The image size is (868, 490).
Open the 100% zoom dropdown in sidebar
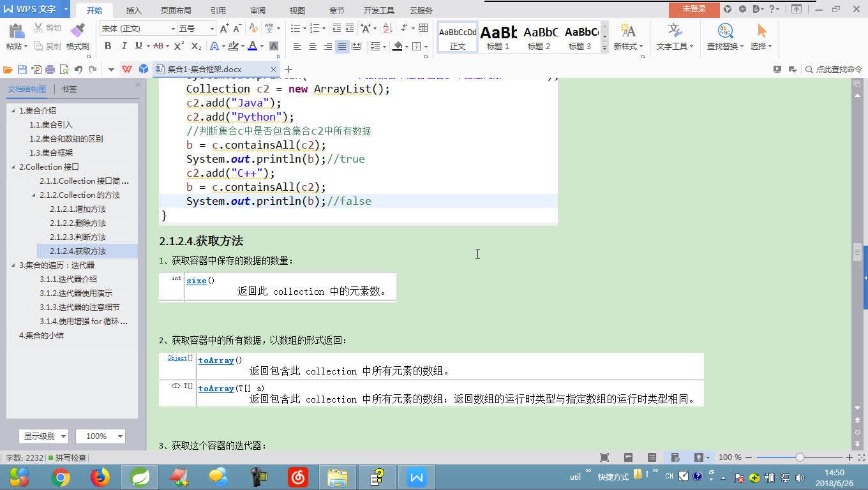tap(100, 436)
